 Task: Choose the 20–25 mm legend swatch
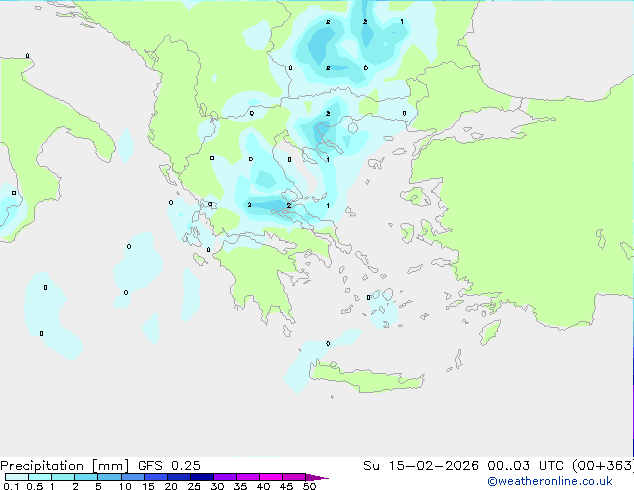178,477
